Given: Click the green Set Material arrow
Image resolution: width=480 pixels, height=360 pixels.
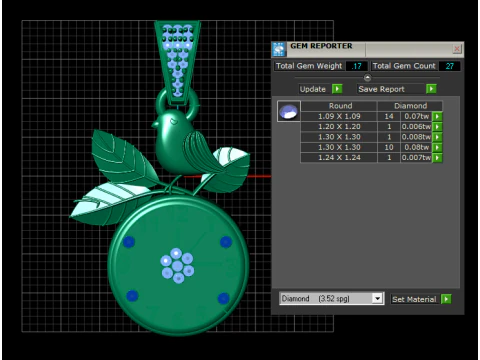Looking at the screenshot, I should tap(446, 299).
